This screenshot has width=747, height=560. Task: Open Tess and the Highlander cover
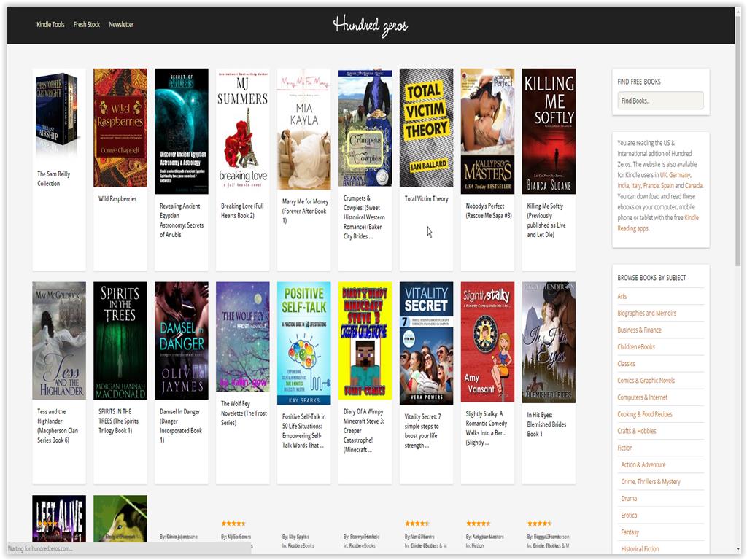[x=59, y=341]
